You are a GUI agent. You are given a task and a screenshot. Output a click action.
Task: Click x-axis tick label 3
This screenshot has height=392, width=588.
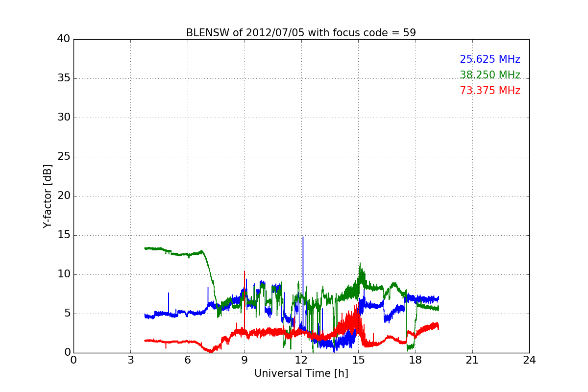click(x=130, y=360)
